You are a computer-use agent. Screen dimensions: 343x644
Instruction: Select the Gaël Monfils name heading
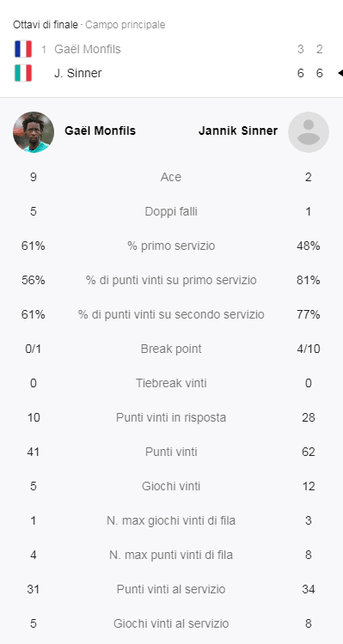pyautogui.click(x=100, y=131)
